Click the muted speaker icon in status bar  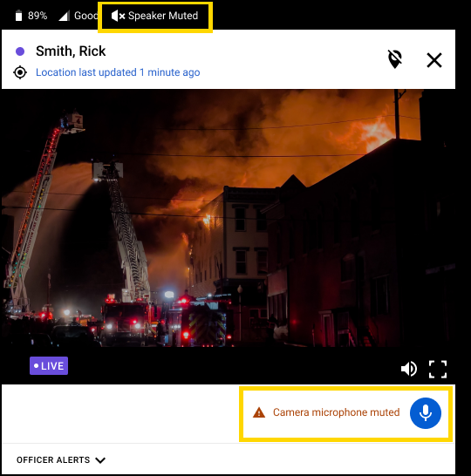pos(118,16)
